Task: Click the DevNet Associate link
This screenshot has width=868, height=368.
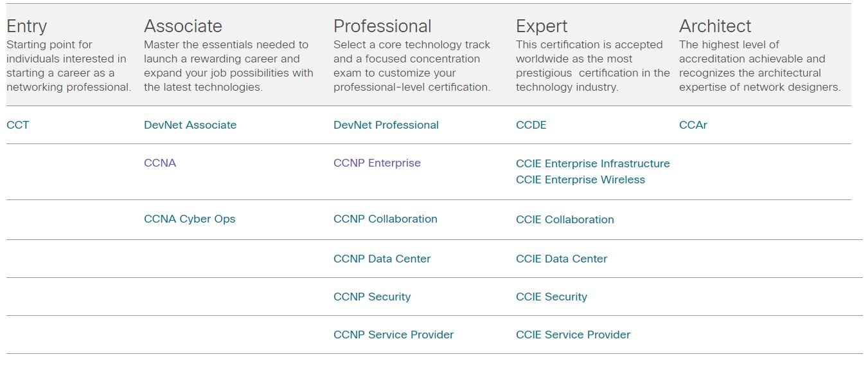Action: pyautogui.click(x=190, y=125)
